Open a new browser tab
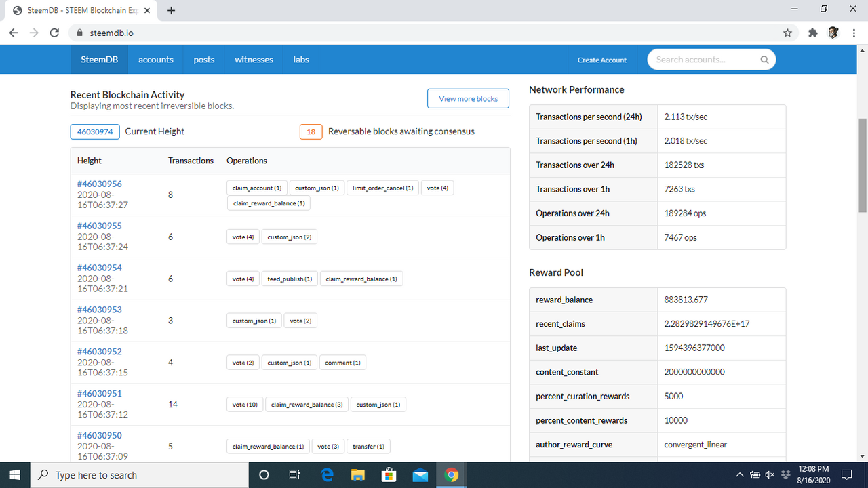 coord(171,10)
